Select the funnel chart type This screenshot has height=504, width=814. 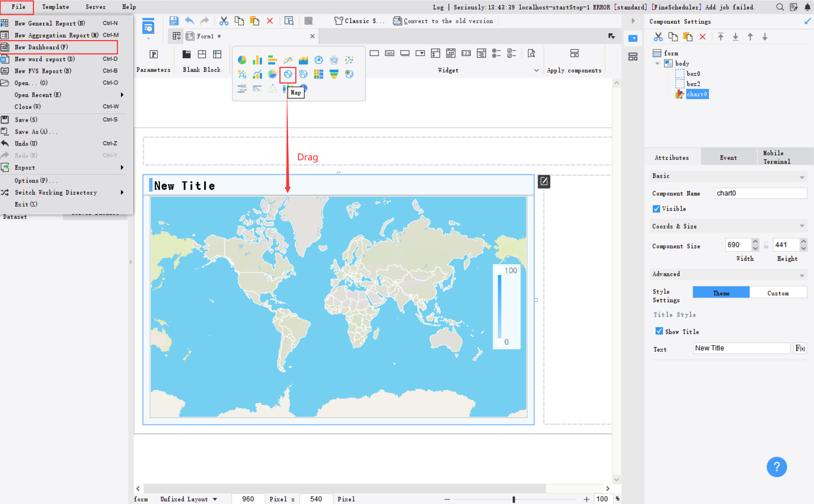(x=334, y=74)
